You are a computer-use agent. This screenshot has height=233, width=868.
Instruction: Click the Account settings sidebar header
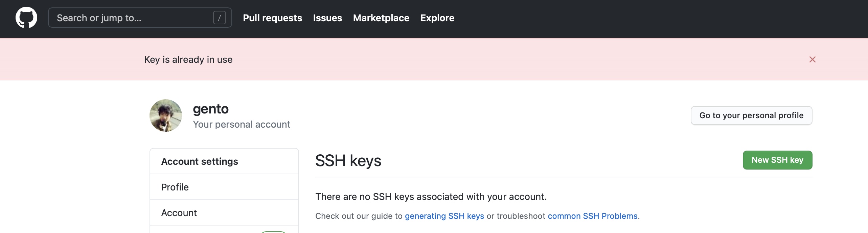tap(200, 161)
